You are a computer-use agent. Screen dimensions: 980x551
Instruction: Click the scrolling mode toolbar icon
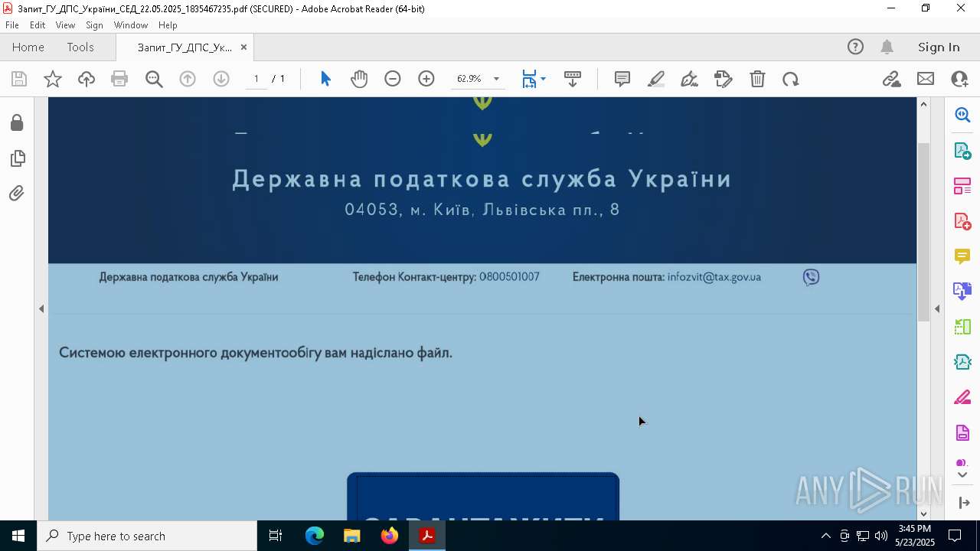coord(573,79)
